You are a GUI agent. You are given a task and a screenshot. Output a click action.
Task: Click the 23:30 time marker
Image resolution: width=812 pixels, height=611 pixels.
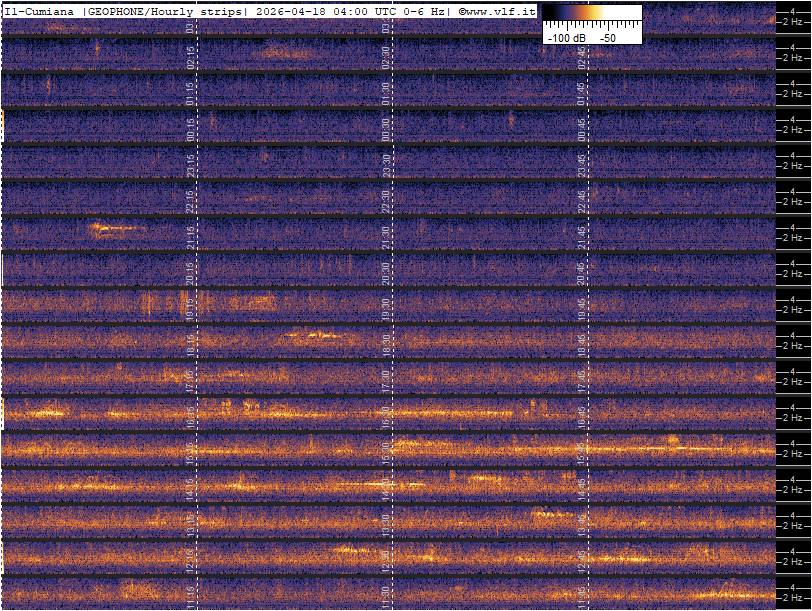pos(386,166)
